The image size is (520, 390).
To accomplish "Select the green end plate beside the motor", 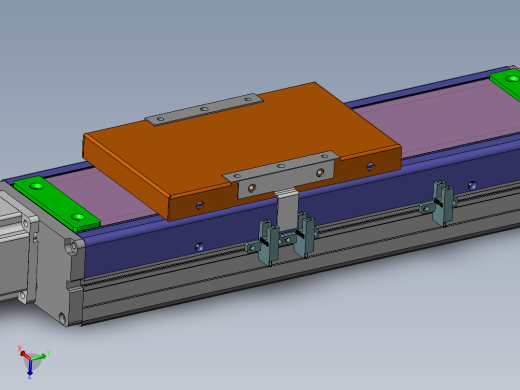I will 57,203.
